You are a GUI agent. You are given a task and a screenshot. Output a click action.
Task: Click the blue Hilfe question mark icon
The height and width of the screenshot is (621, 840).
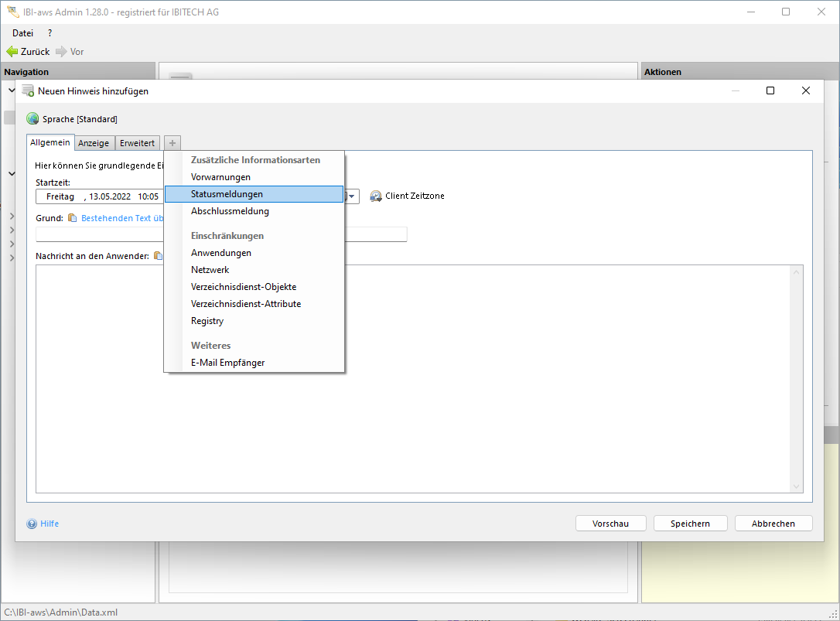point(32,524)
